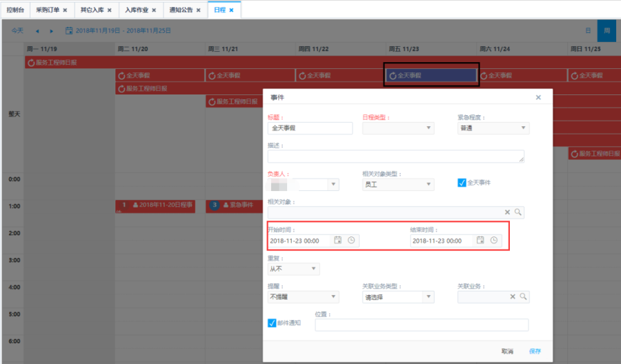Open the start time calendar picker
The image size is (621, 364).
pyautogui.click(x=338, y=241)
